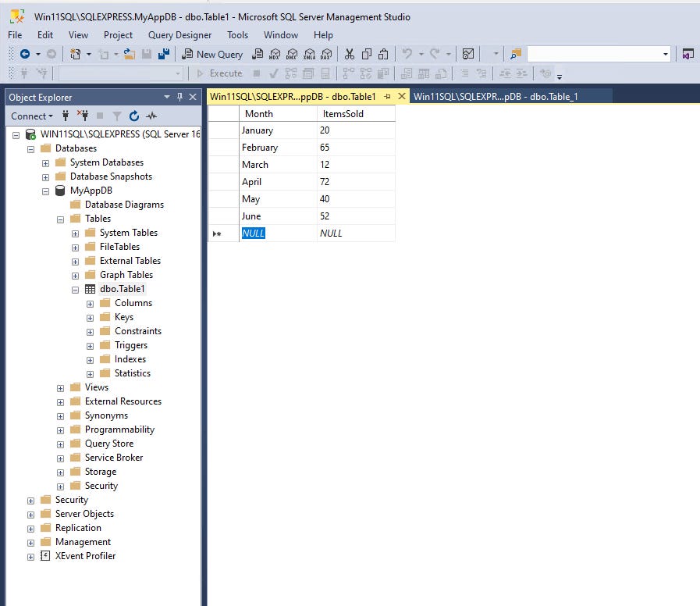Click the New Query button label
Viewport: 700px width, 606px height.
219,55
